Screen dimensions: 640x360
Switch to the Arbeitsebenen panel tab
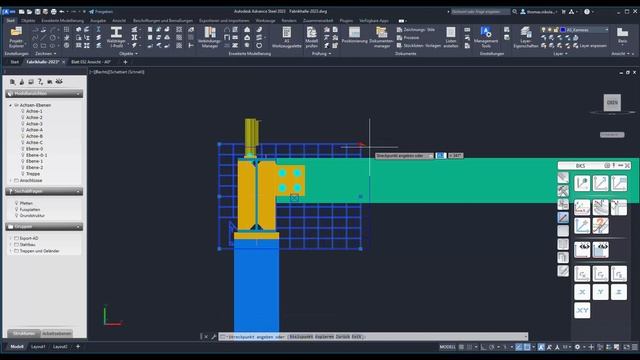tap(57, 333)
